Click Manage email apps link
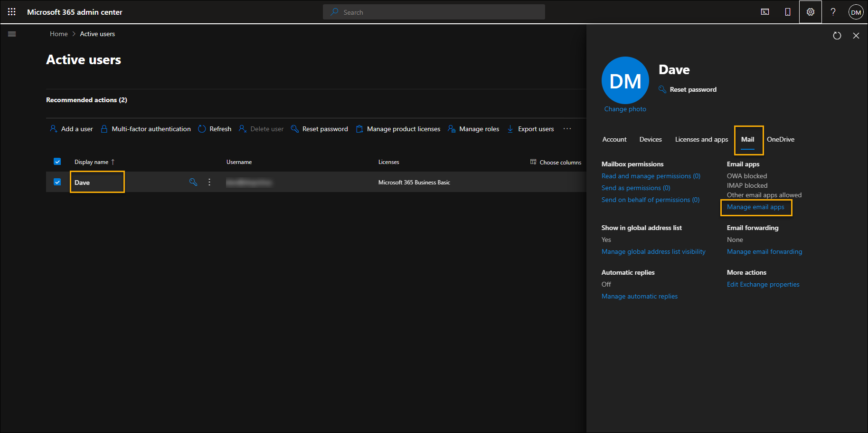This screenshot has width=868, height=433. (x=755, y=207)
